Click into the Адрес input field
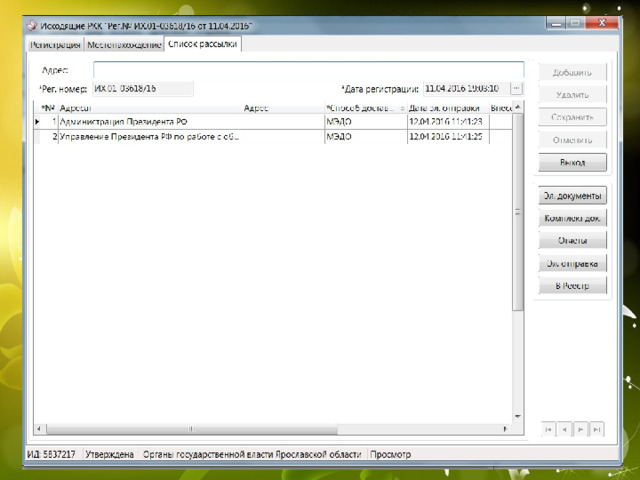The height and width of the screenshot is (480, 640). 308,70
